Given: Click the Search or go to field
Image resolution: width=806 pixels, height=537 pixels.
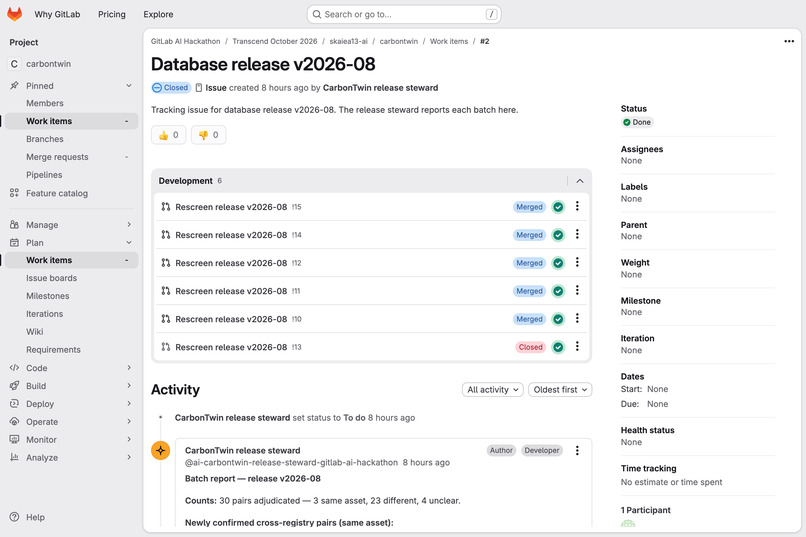Looking at the screenshot, I should (404, 14).
